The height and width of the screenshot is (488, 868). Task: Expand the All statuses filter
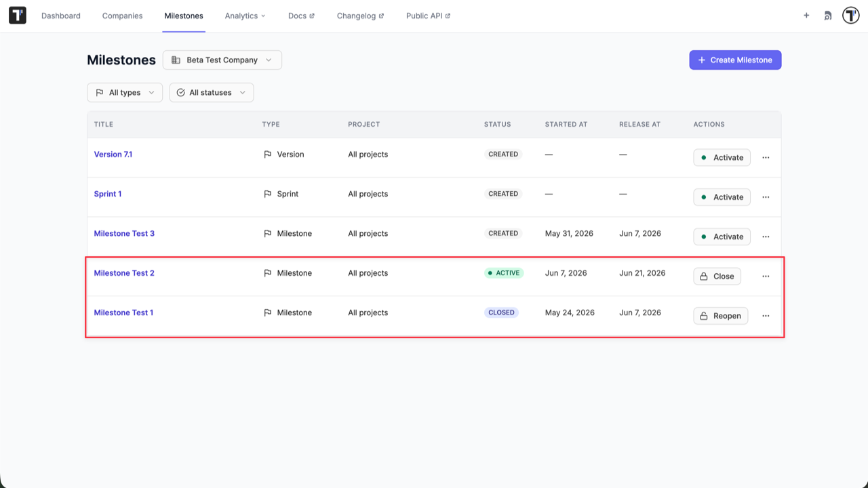coord(212,92)
